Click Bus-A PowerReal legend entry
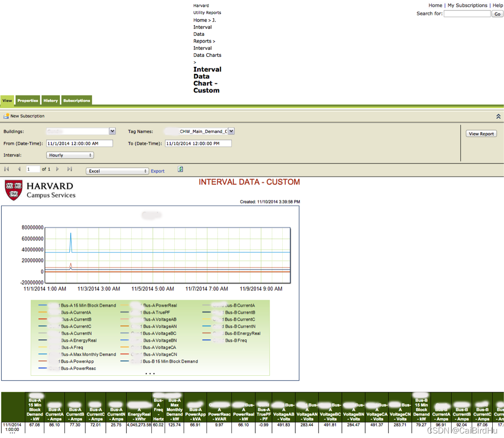 pos(149,305)
